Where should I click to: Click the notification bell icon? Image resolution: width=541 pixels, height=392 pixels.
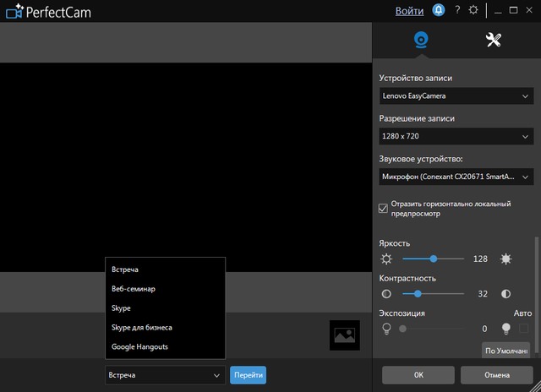pyautogui.click(x=438, y=11)
